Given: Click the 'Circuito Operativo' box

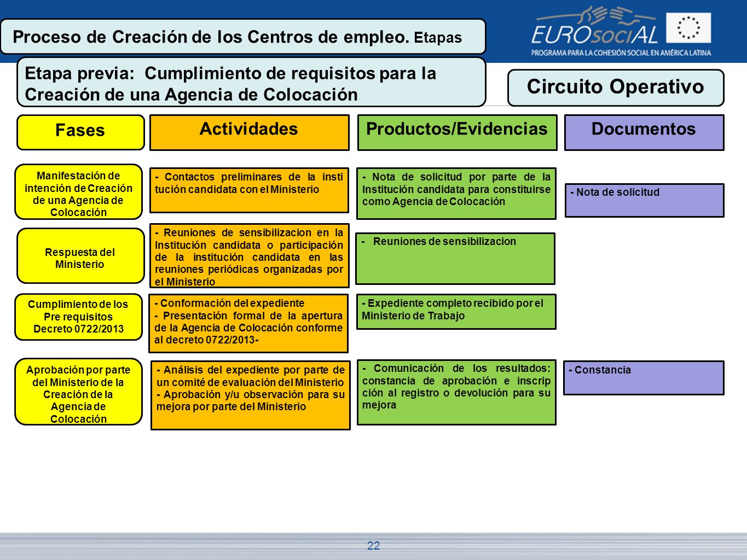Looking at the screenshot, I should (x=616, y=87).
